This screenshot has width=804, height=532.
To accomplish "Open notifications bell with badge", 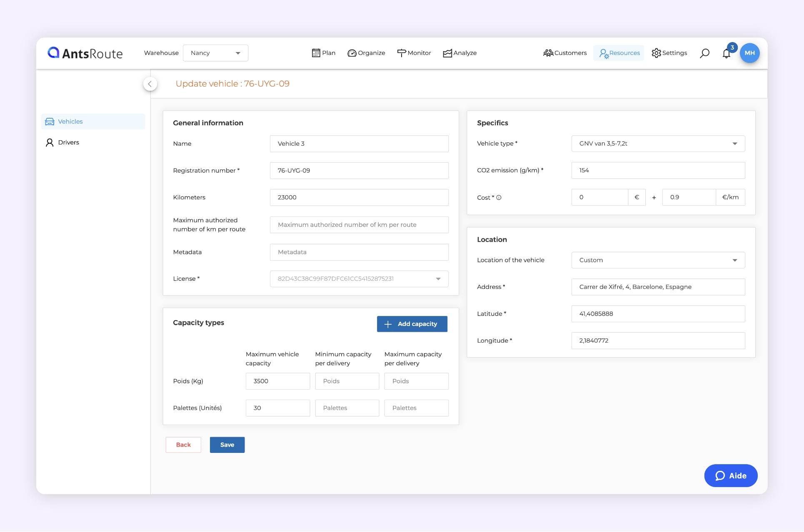I will click(x=727, y=53).
